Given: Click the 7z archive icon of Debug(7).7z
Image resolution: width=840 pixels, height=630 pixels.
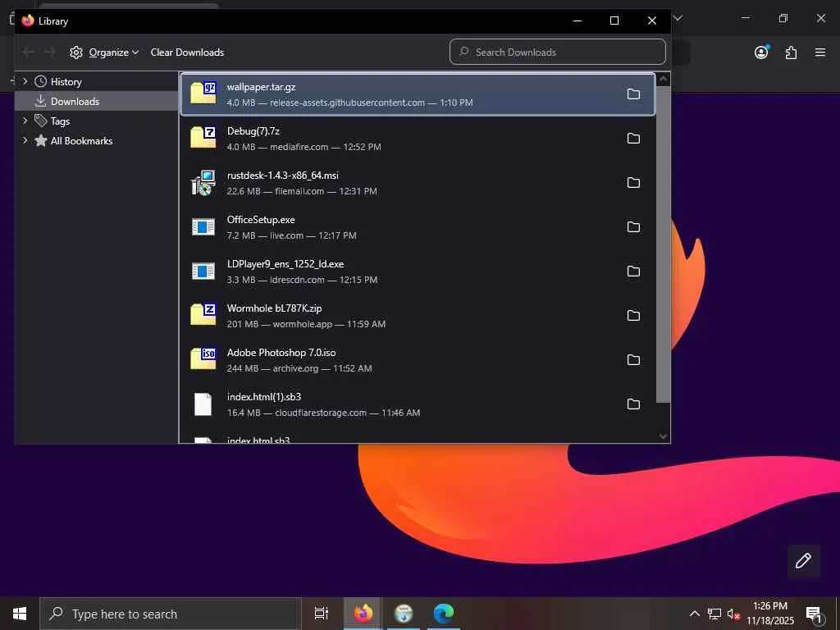Looking at the screenshot, I should pyautogui.click(x=203, y=137).
